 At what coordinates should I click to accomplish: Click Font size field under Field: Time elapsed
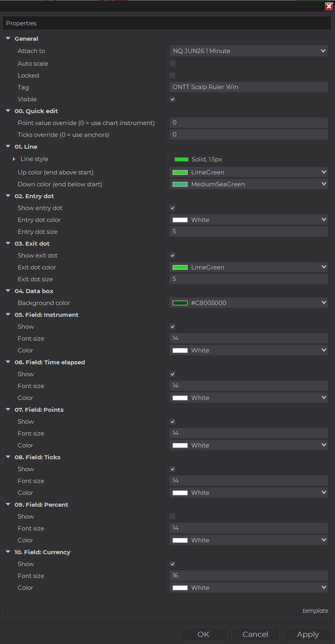tap(248, 386)
